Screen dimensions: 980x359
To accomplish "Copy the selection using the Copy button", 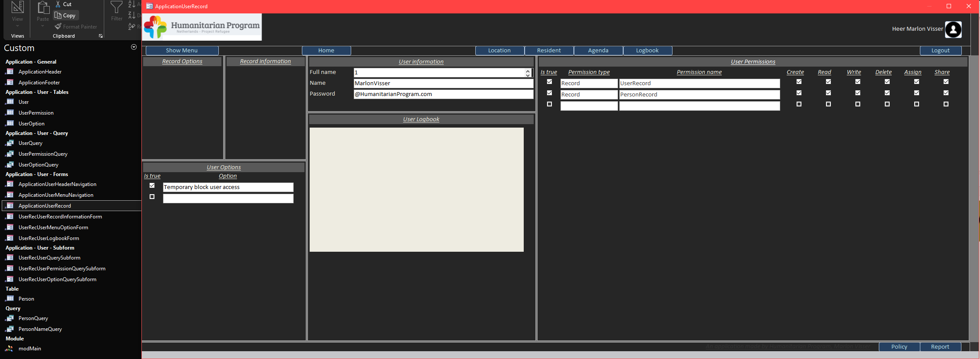I will tap(66, 16).
